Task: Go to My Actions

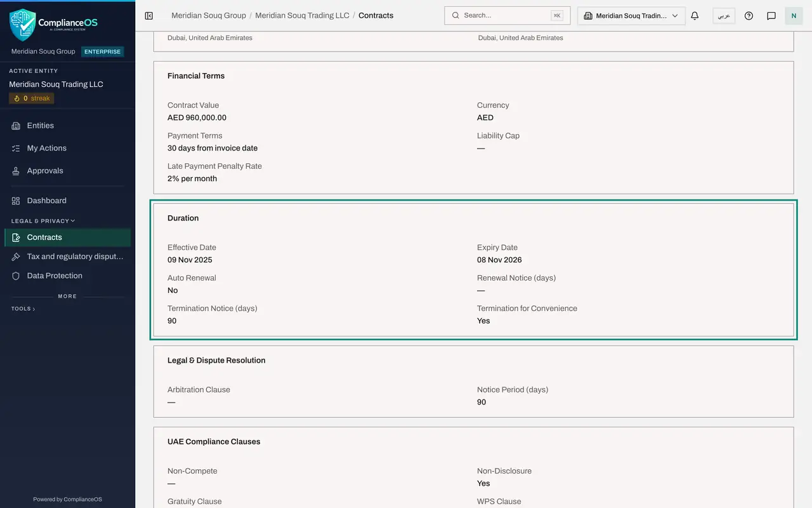Action: (x=67, y=149)
